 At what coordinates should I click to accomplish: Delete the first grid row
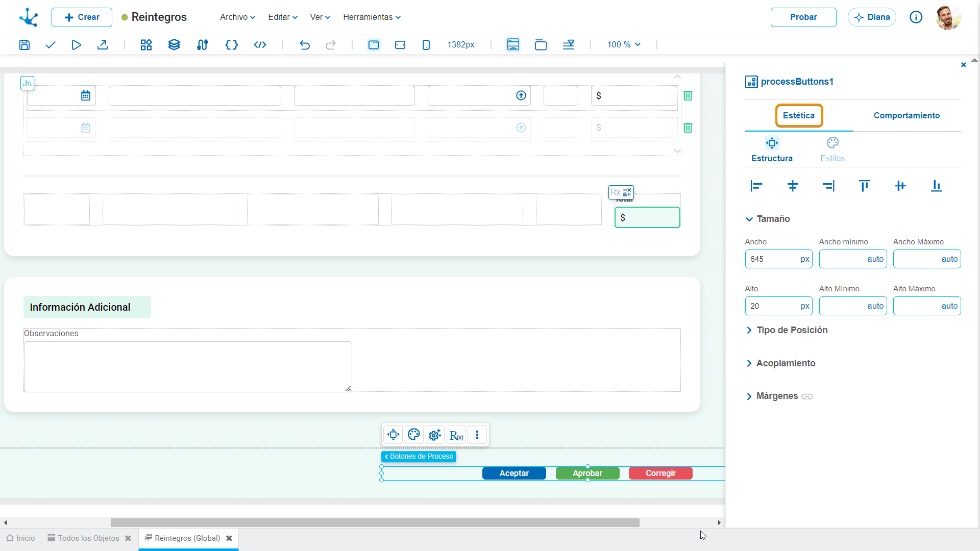pos(688,96)
